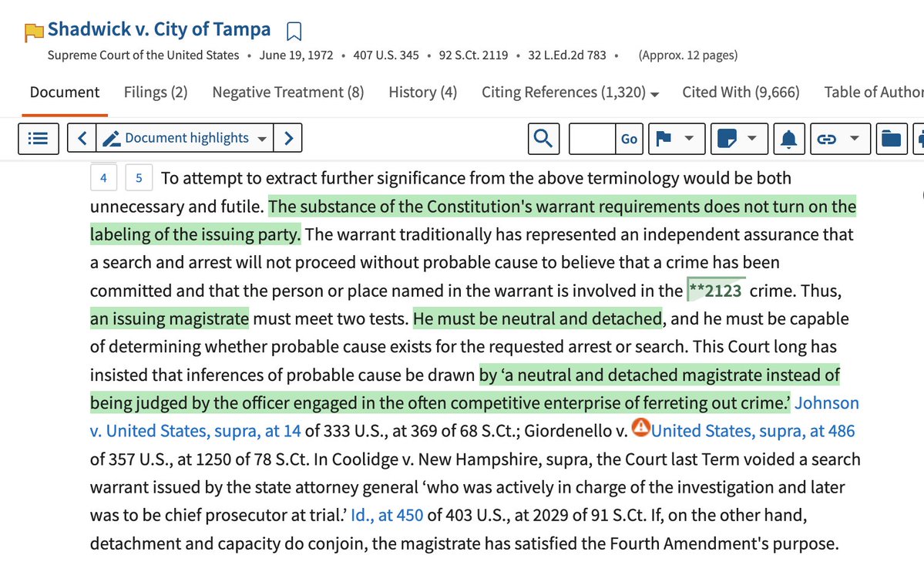Click the KeyCite flag toolbar icon
The width and height of the screenshot is (924, 572).
point(664,139)
